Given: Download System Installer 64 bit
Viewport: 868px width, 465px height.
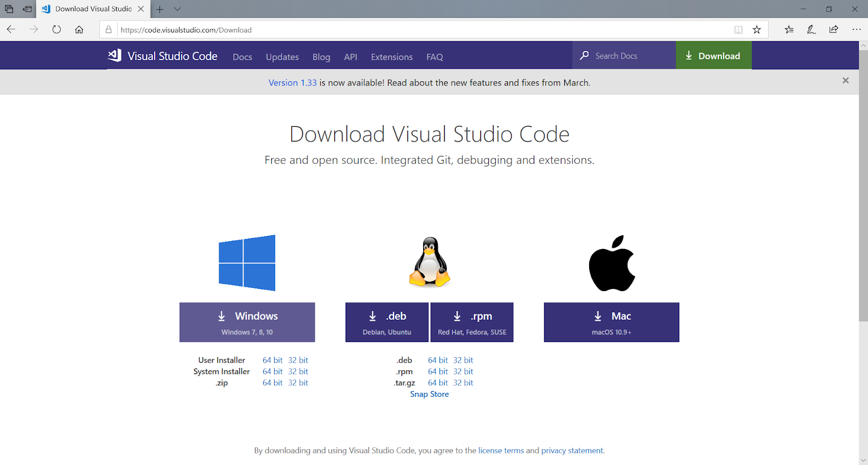Looking at the screenshot, I should click(x=272, y=371).
